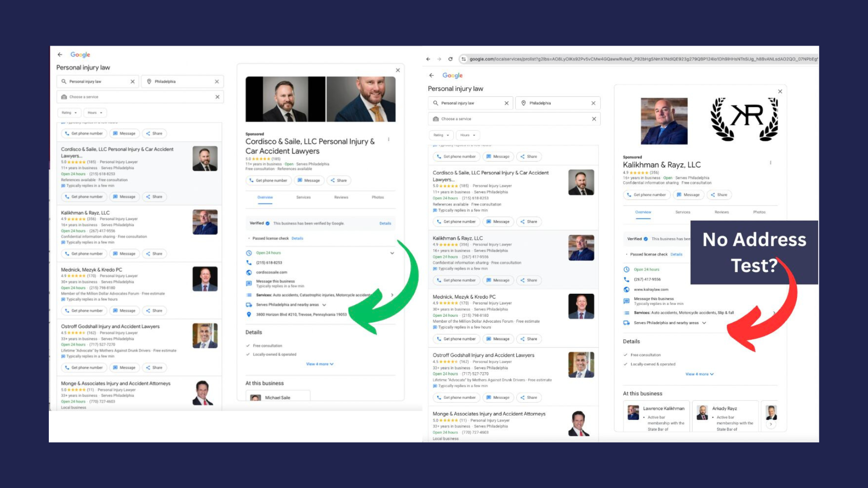Clear the 'Choose a service' field in right panel
This screenshot has width=868, height=488.
pos(594,119)
